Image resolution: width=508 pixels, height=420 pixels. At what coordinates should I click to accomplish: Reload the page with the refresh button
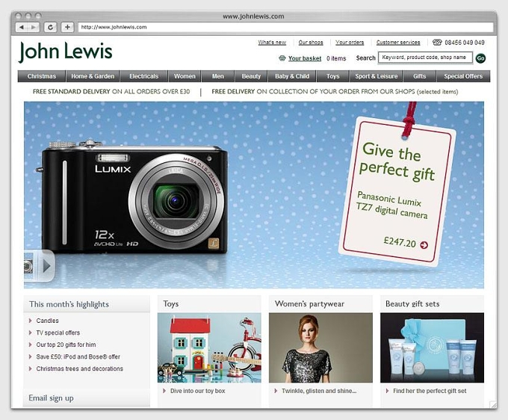click(51, 27)
